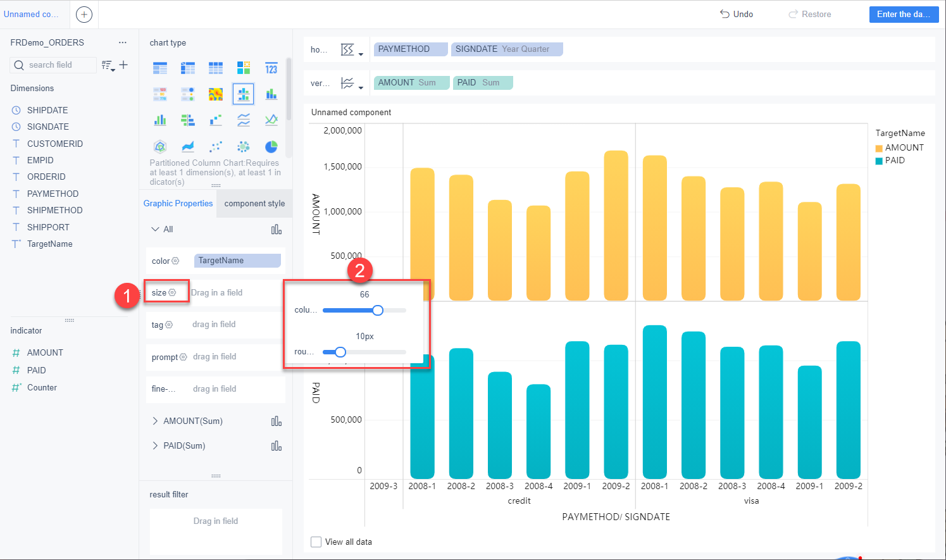Click the scatter plot chart type icon
The height and width of the screenshot is (560, 946).
tap(216, 147)
